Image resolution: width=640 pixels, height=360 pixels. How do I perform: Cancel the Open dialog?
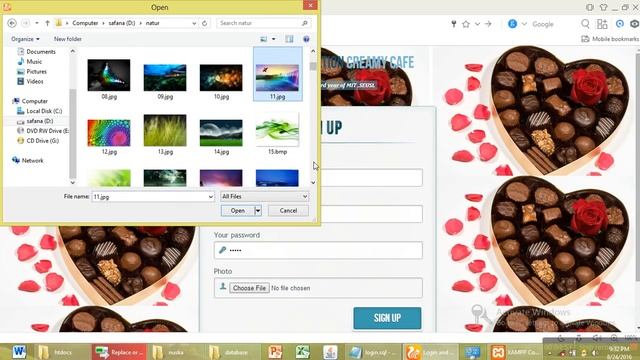pos(288,211)
